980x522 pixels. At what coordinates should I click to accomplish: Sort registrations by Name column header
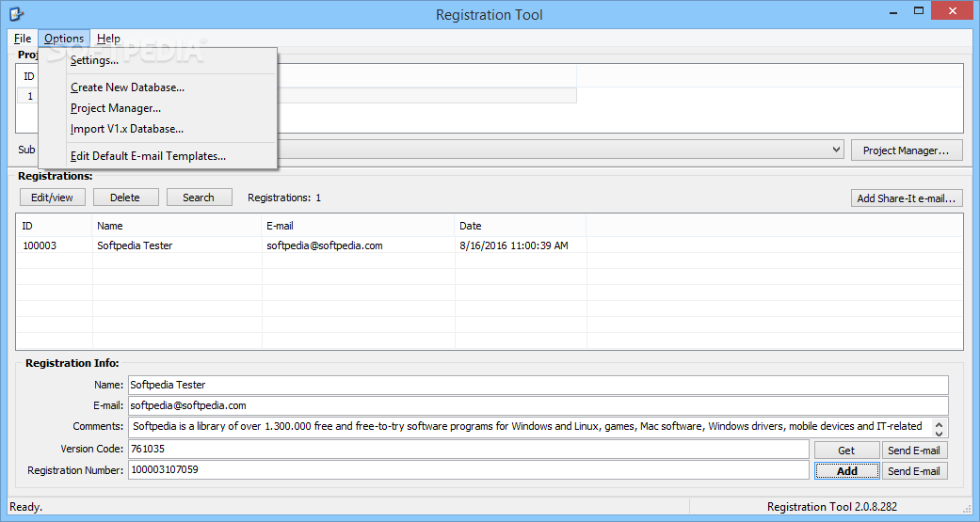pos(177,226)
